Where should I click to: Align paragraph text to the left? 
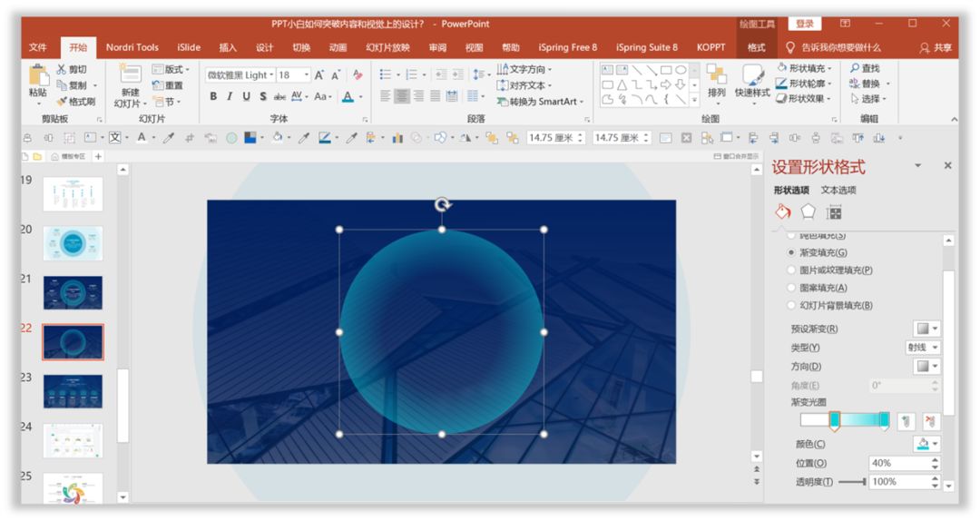pos(385,96)
